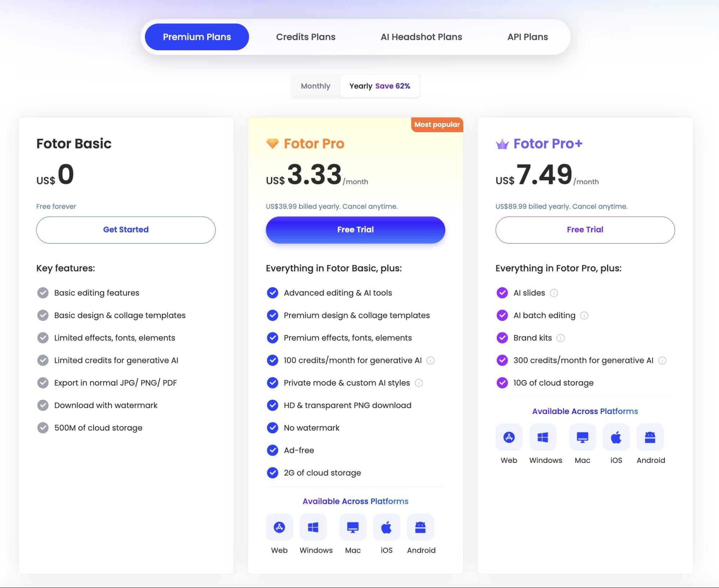Click iOS platform icon in Fotor Pro card

click(386, 527)
